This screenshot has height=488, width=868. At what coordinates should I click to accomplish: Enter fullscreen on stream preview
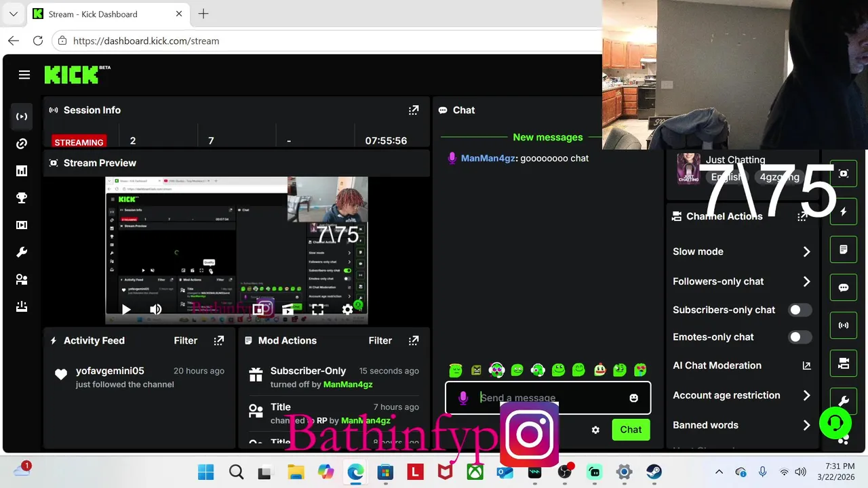click(x=317, y=310)
